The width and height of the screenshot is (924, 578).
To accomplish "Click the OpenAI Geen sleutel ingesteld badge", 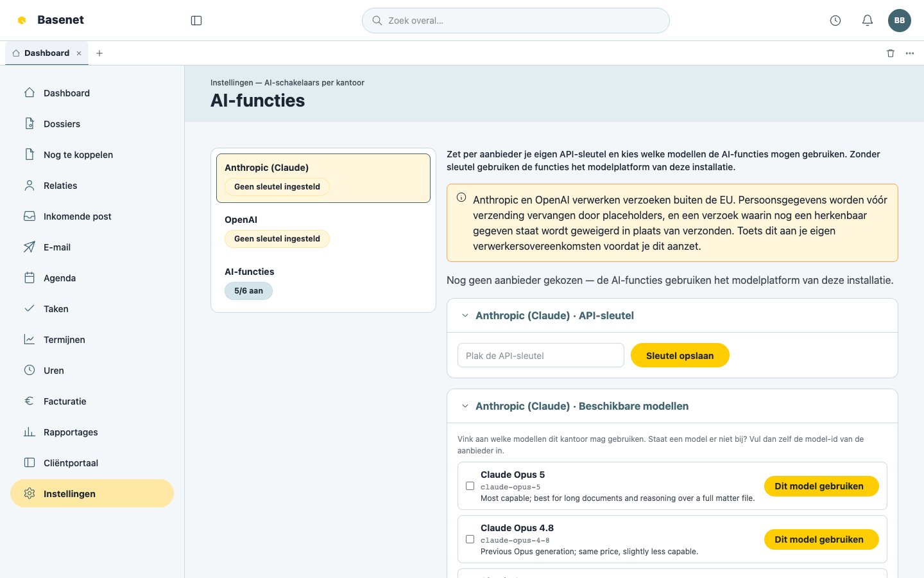I will [x=277, y=239].
